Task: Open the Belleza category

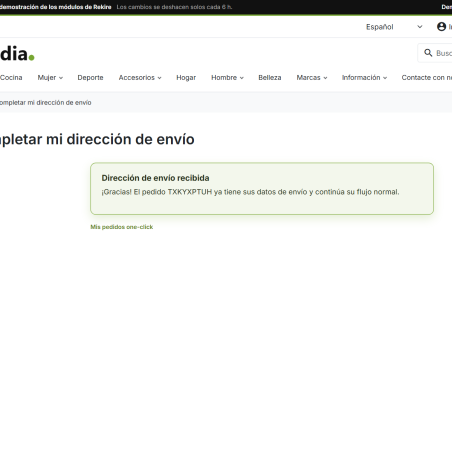Action: coord(270,77)
